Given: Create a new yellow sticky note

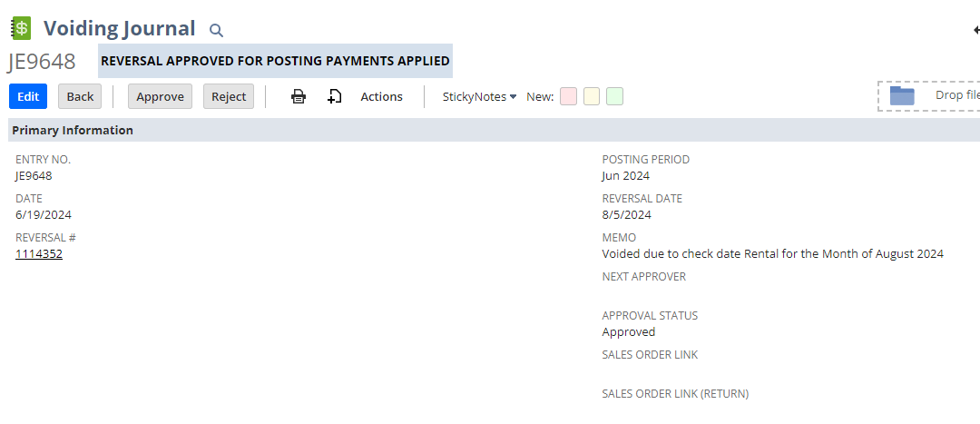Looking at the screenshot, I should pos(592,96).
